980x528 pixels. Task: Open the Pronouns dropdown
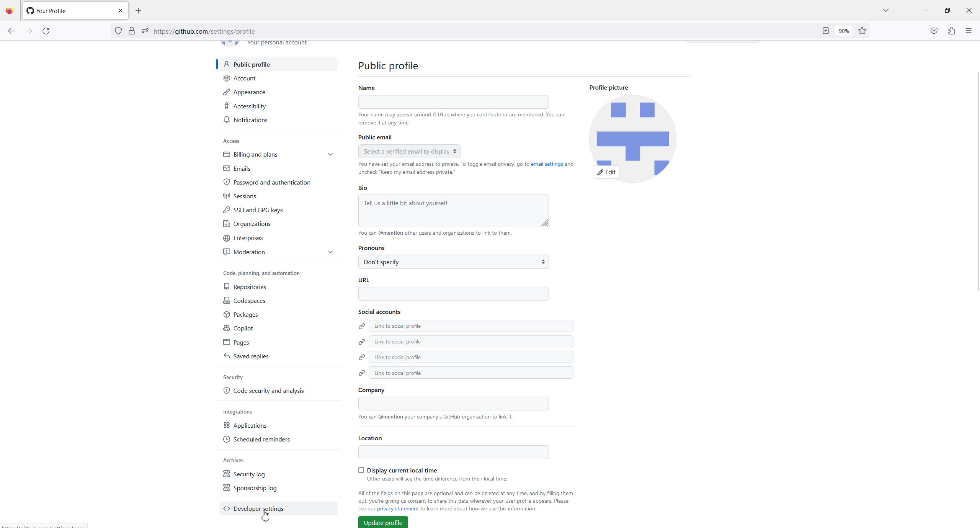(453, 262)
